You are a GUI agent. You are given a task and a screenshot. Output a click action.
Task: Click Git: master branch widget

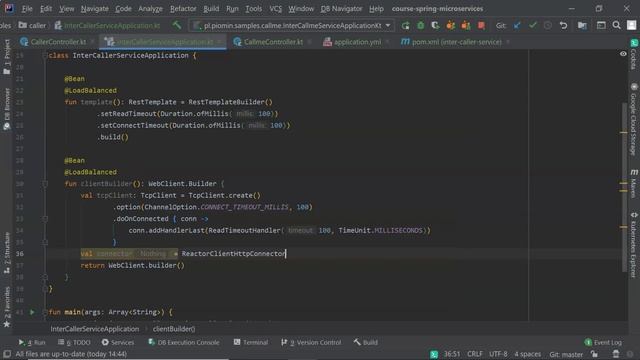click(566, 354)
